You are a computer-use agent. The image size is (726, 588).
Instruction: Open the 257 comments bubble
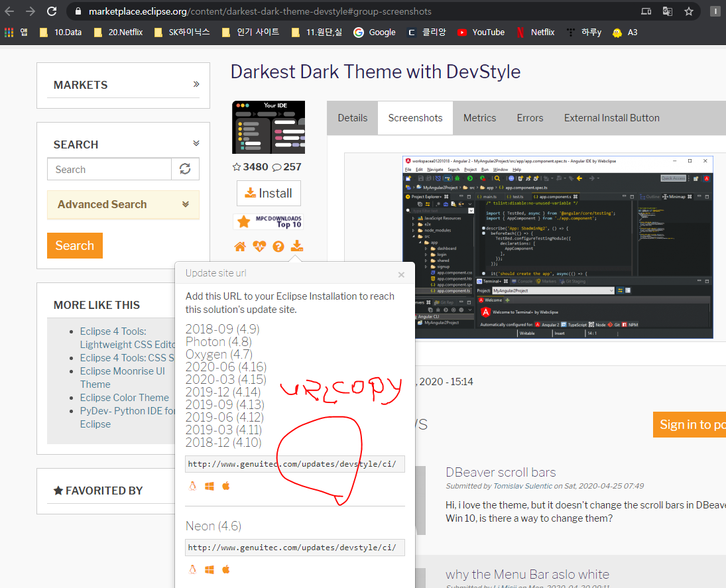point(286,166)
